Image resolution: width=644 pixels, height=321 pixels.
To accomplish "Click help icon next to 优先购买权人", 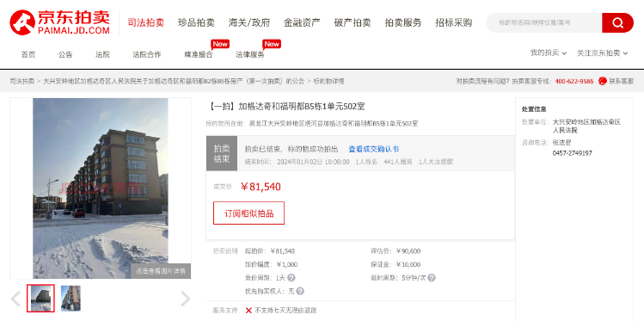I will (x=300, y=291).
